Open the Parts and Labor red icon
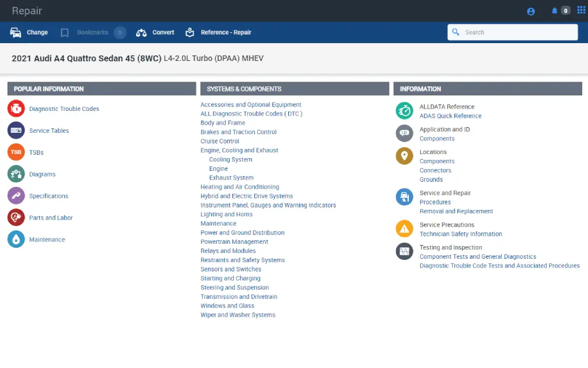588x368 pixels. 16,217
